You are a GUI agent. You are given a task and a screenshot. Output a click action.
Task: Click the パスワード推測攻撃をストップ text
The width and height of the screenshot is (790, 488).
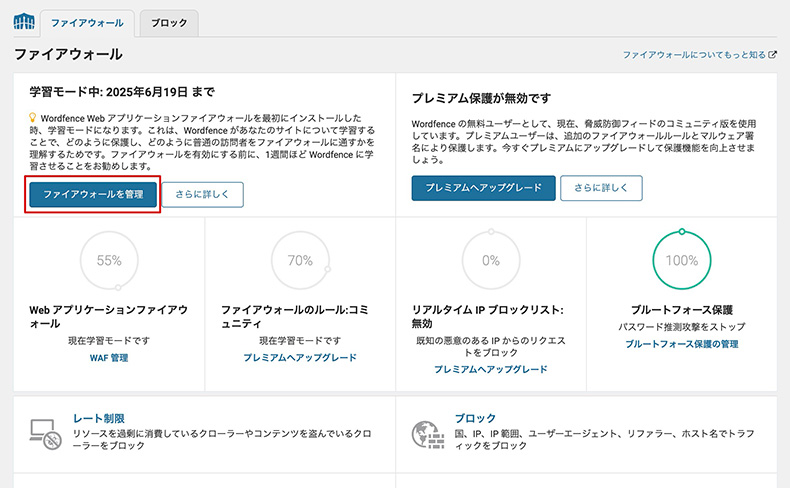pyautogui.click(x=682, y=327)
